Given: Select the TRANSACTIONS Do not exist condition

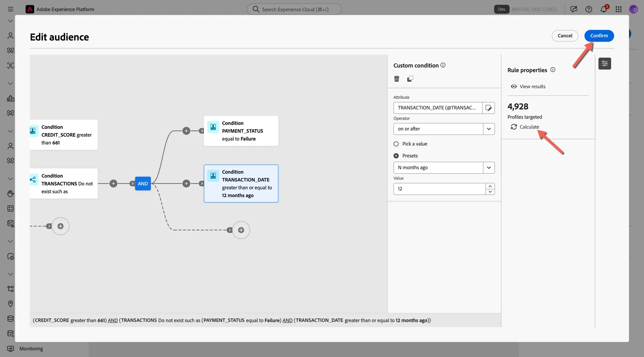Looking at the screenshot, I should click(64, 183).
